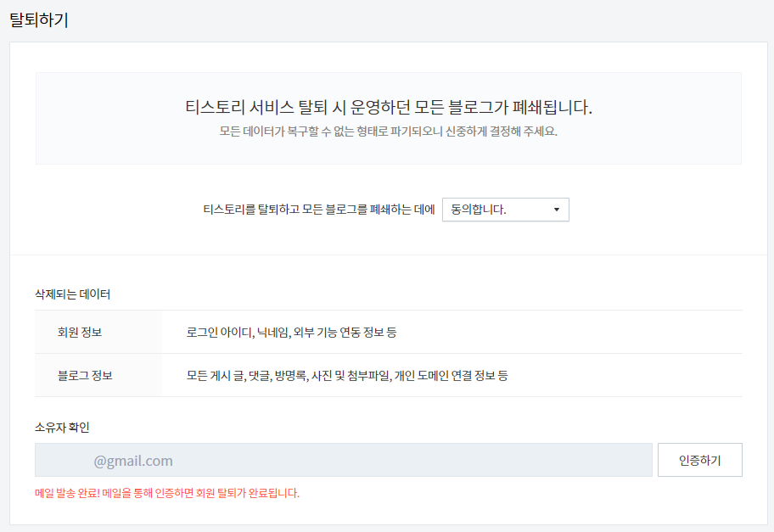Image resolution: width=774 pixels, height=532 pixels.
Task: Click the 탈퇴하기 page heading
Action: click(x=39, y=20)
